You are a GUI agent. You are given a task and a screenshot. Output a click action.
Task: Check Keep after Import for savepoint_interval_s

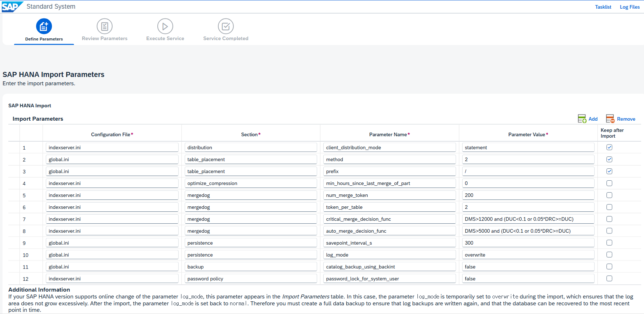609,243
